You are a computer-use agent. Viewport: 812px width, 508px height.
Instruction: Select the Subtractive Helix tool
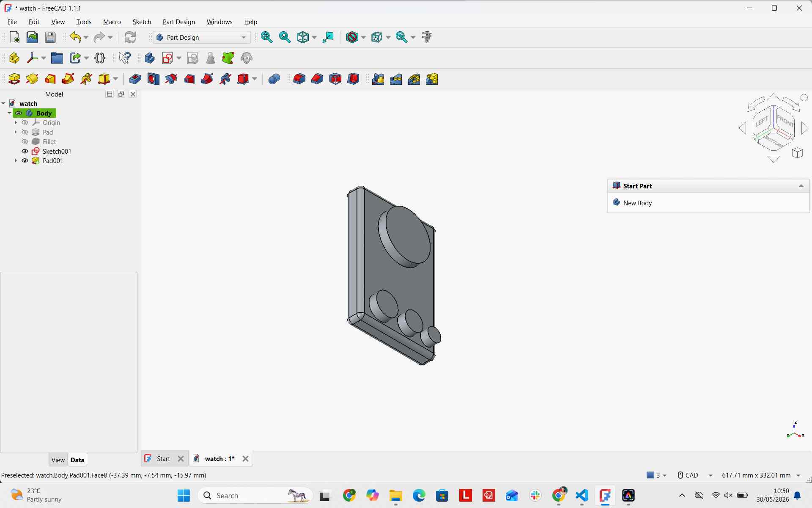click(x=225, y=79)
